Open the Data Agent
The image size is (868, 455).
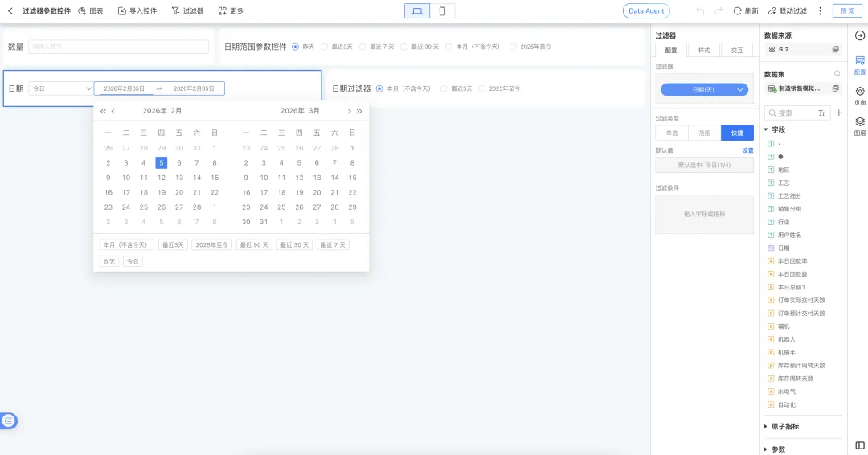pos(646,11)
